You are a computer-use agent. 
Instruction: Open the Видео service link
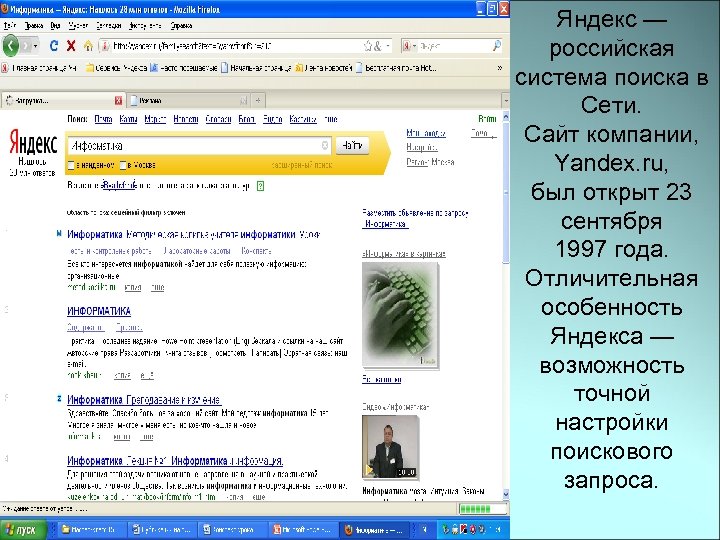(272, 119)
